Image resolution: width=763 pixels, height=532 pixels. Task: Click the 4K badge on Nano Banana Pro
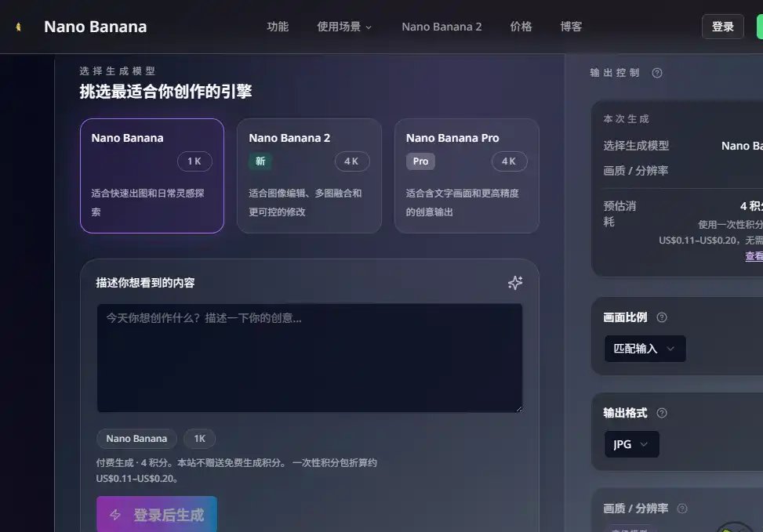click(509, 161)
